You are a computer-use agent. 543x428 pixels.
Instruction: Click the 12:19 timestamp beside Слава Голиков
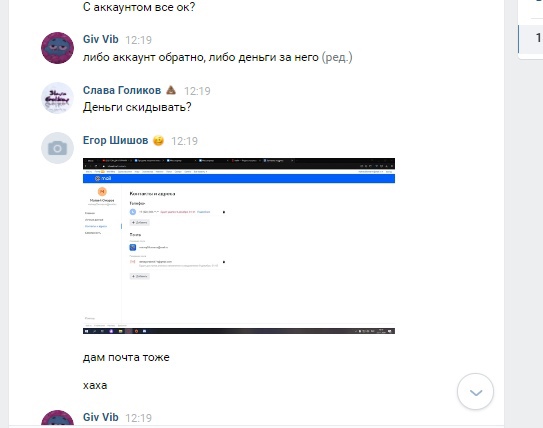click(197, 91)
